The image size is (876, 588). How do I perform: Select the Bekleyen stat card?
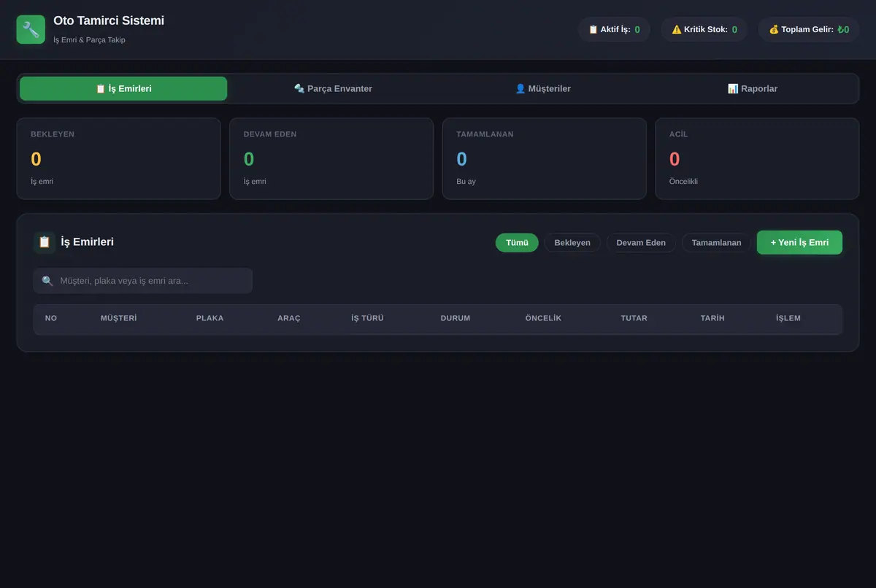[118, 158]
